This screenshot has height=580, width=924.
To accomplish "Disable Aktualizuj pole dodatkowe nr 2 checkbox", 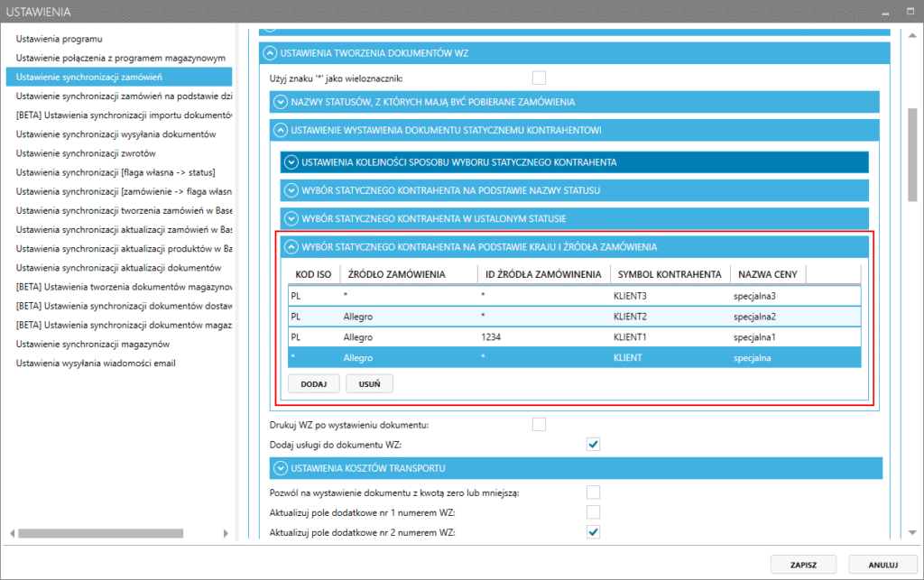I will point(593,532).
